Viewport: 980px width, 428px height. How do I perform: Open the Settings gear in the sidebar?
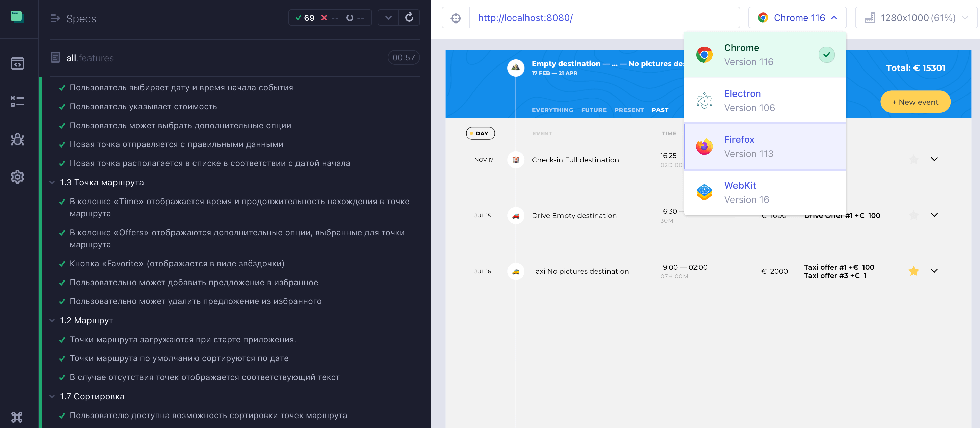pyautogui.click(x=18, y=177)
